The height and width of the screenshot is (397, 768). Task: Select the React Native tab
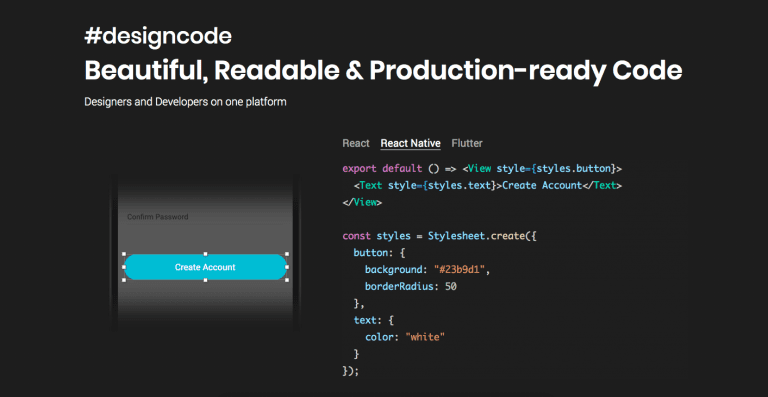coord(410,143)
